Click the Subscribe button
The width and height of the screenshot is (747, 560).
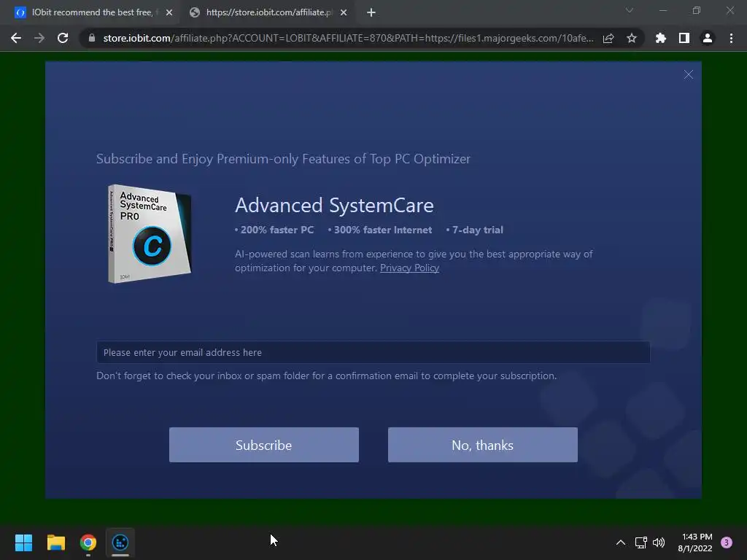tap(264, 445)
